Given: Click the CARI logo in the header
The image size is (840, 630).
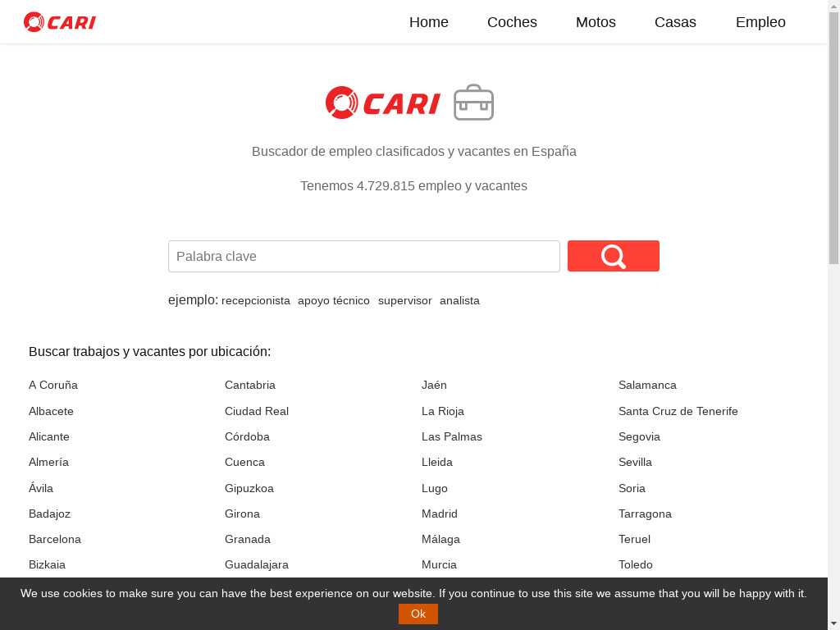Looking at the screenshot, I should click(x=60, y=22).
